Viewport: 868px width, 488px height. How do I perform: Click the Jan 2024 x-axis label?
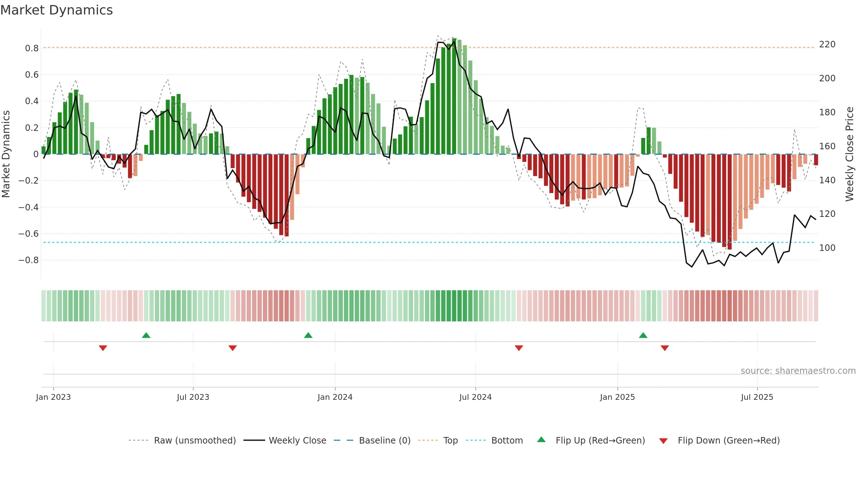[335, 397]
